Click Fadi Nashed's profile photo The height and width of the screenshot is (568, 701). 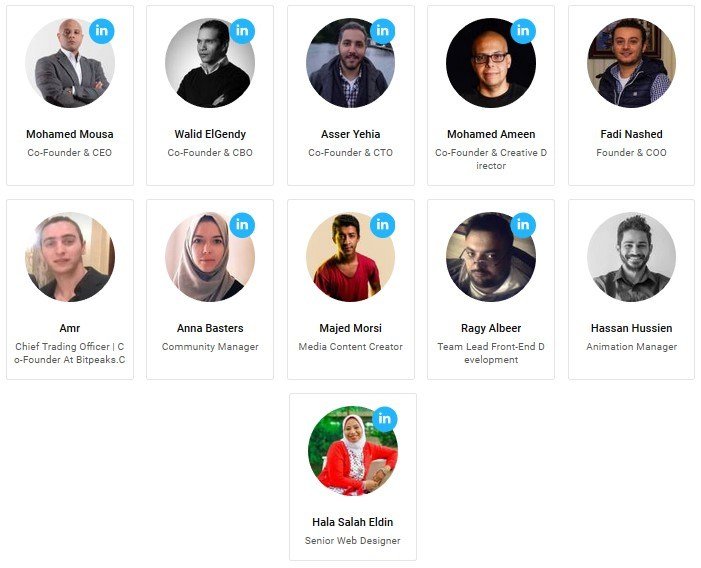tap(631, 63)
